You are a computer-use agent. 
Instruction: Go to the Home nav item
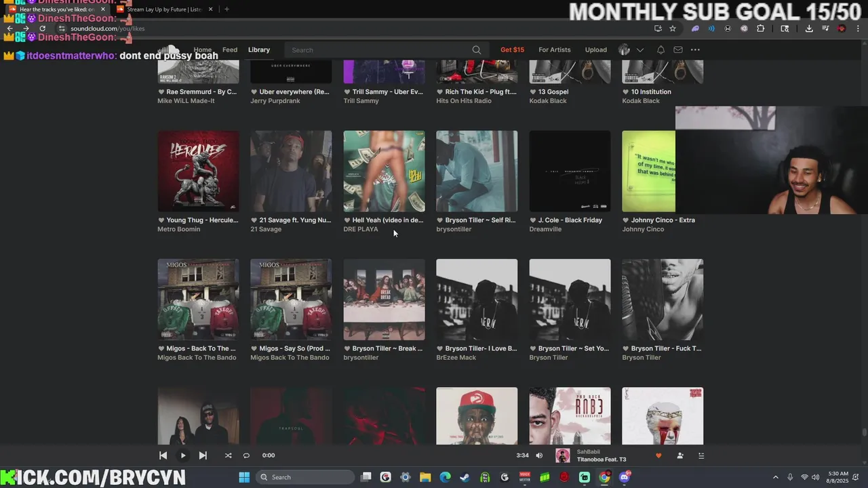[202, 49]
